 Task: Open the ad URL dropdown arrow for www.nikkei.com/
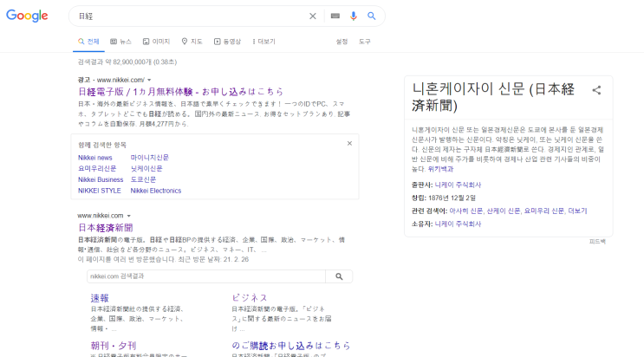[149, 80]
